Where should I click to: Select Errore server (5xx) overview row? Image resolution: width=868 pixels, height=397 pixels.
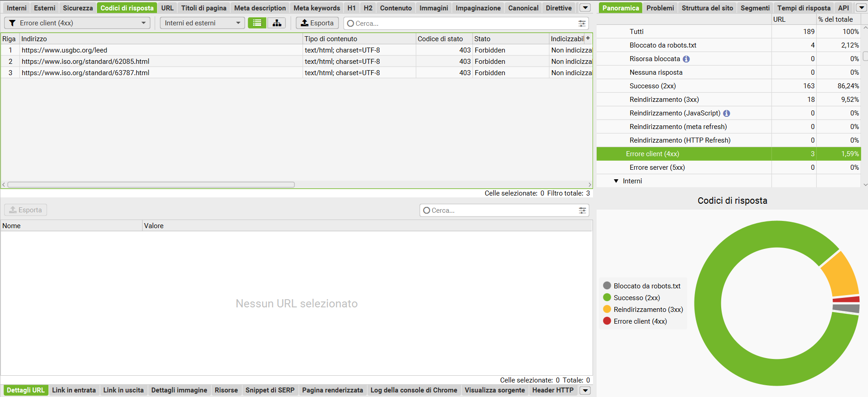tap(728, 167)
